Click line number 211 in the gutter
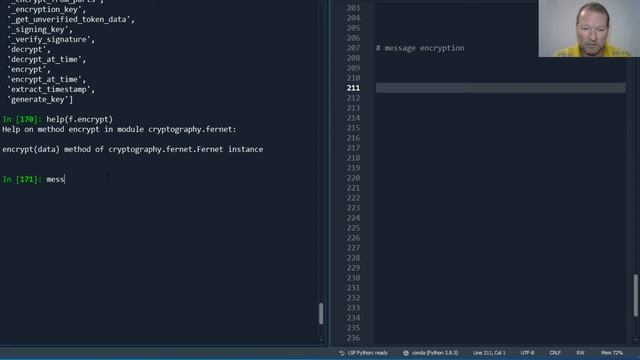Screen dimensions: 640x360 pos(353,88)
